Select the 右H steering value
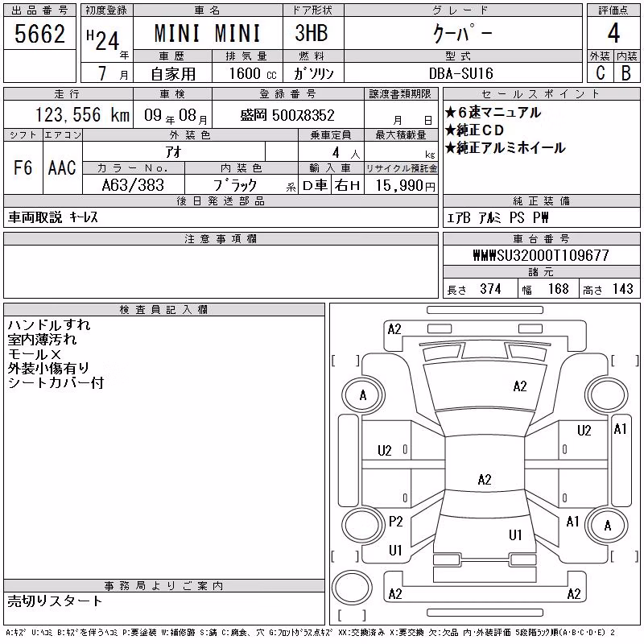This screenshot has width=644, height=644. tap(347, 186)
